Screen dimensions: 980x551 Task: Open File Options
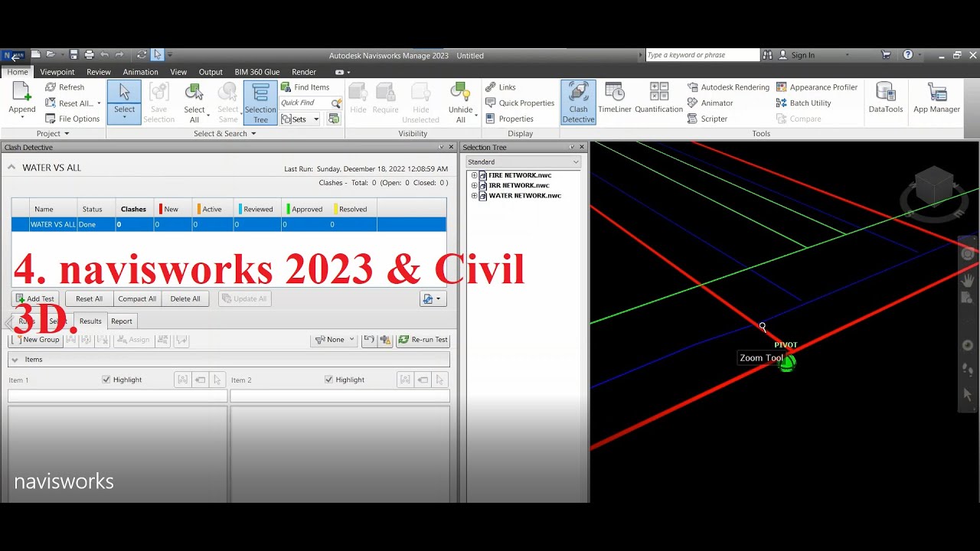(73, 119)
